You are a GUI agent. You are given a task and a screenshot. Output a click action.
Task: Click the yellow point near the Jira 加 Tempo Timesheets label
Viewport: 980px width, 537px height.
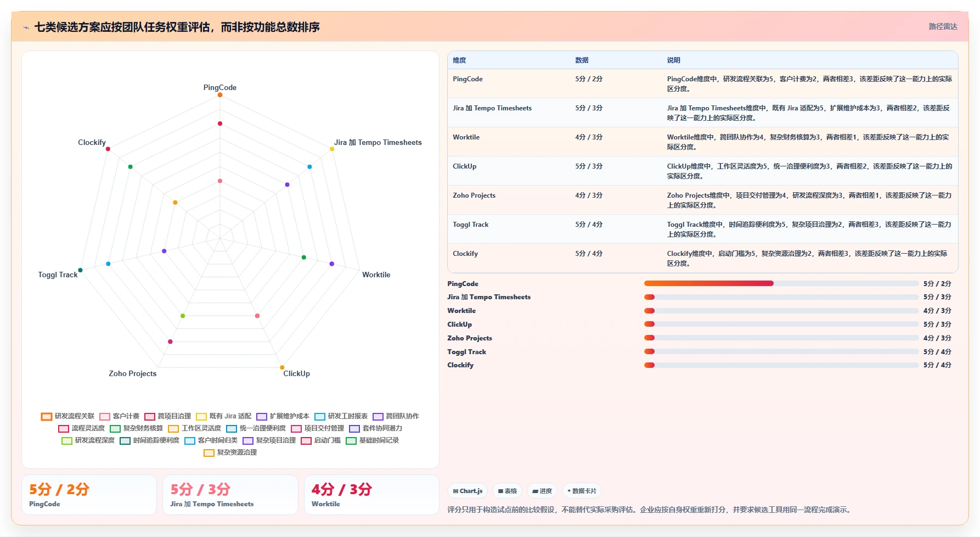coord(332,149)
